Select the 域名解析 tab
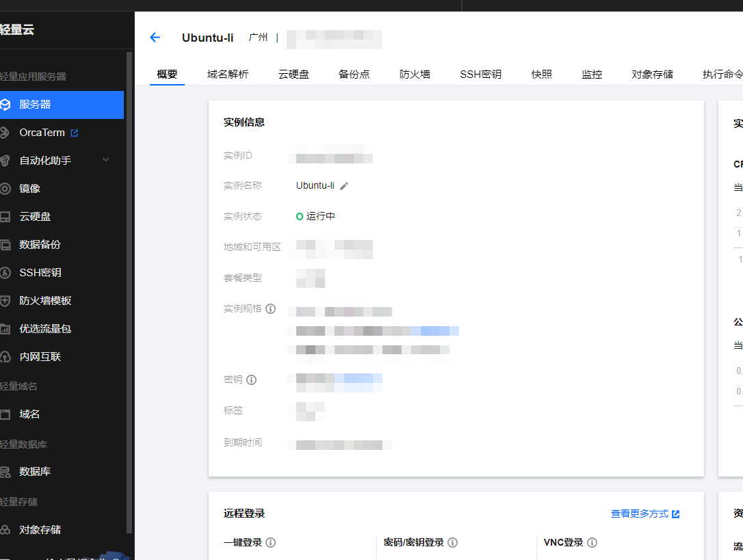 [228, 74]
